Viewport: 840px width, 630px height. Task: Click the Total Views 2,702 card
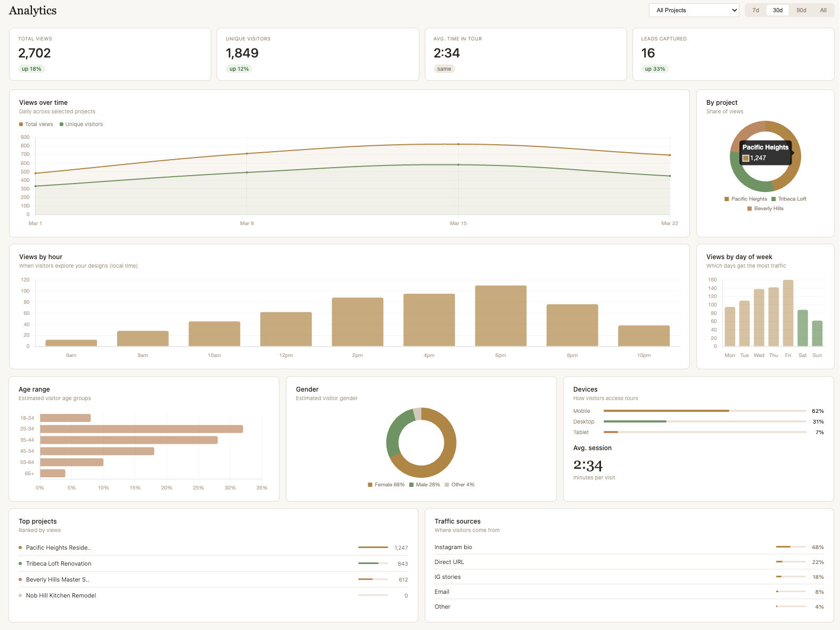tap(110, 54)
